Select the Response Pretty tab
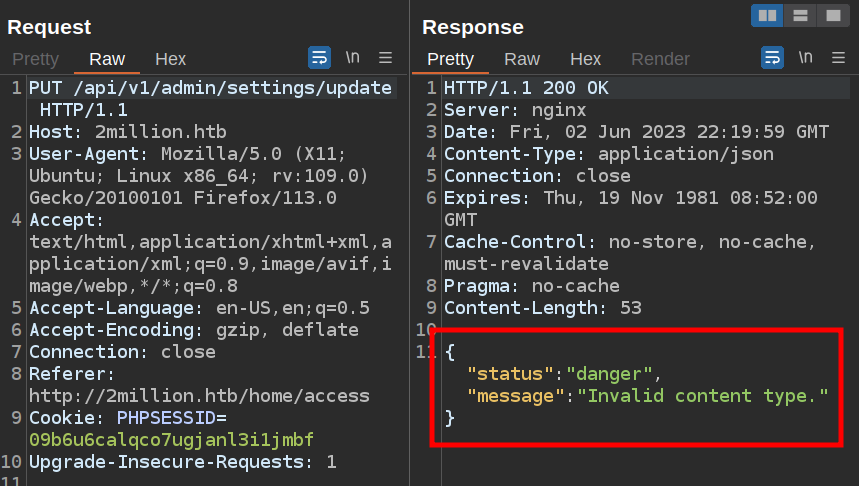The width and height of the screenshot is (859, 486). 450,59
